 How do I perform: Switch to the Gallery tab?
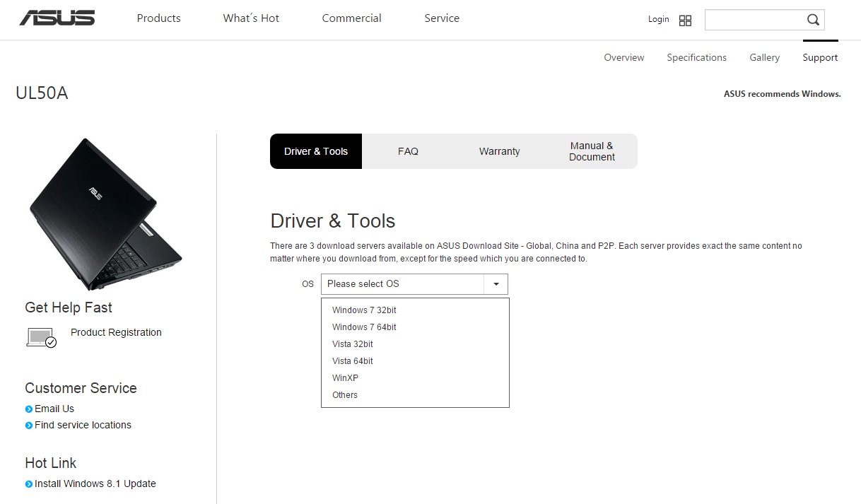tap(765, 58)
